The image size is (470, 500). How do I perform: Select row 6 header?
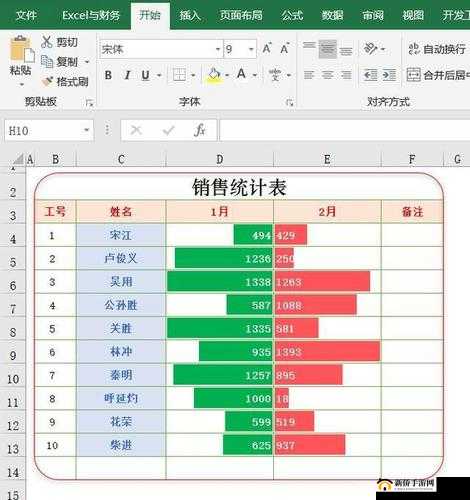click(13, 285)
